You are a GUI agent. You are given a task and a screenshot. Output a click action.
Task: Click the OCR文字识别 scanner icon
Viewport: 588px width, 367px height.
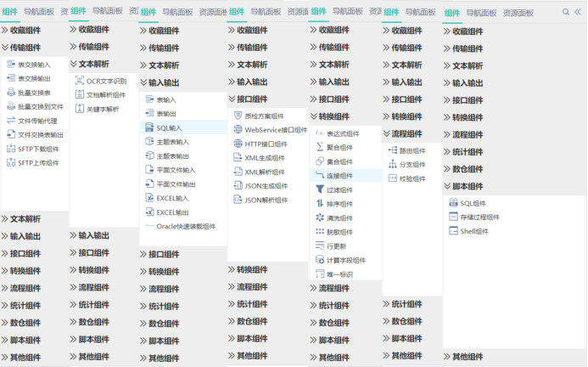coord(80,81)
